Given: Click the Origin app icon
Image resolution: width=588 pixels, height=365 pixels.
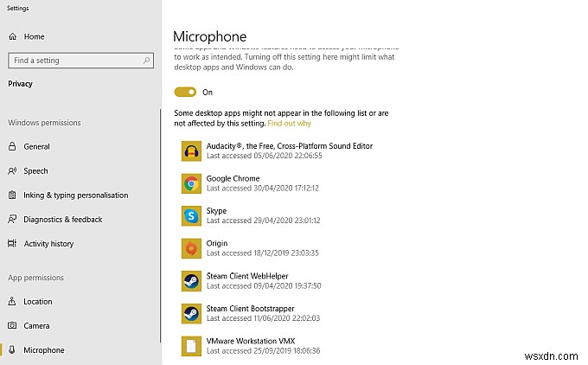Looking at the screenshot, I should coord(191,248).
